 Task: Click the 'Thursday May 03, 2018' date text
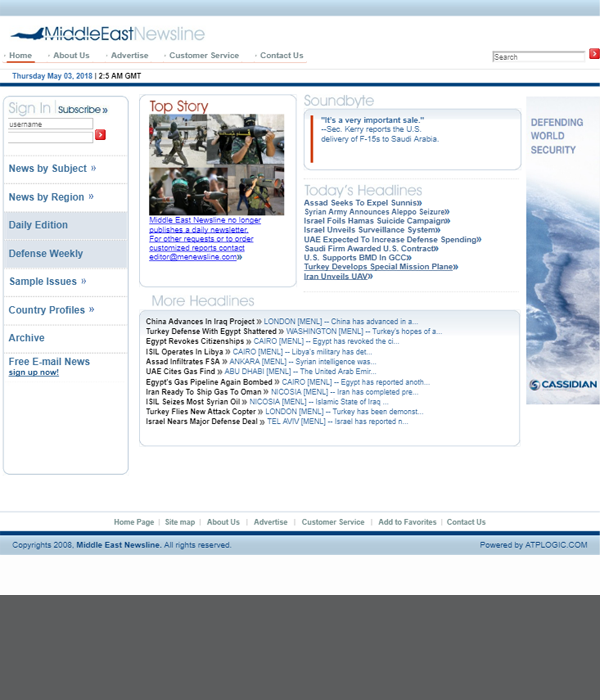52,76
